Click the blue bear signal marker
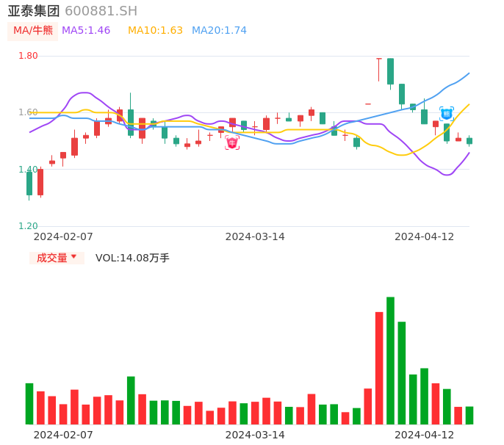Viewport: 504px width, 445px height. (447, 114)
